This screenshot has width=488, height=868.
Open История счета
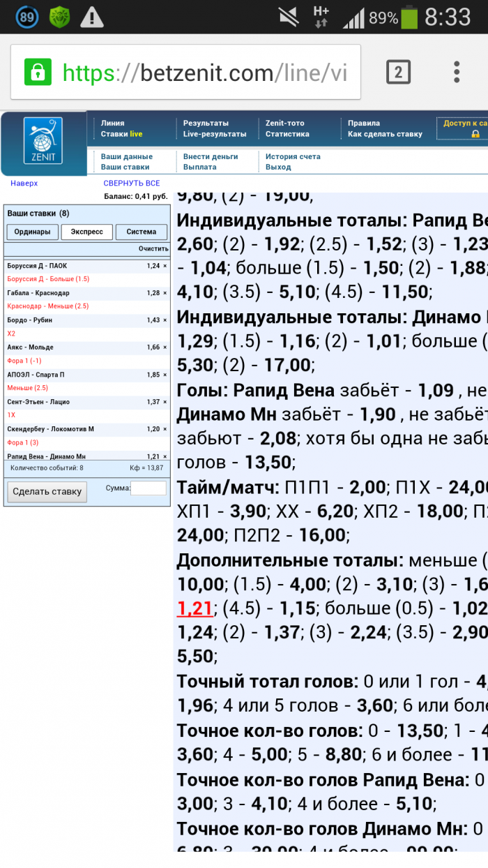pos(293,156)
